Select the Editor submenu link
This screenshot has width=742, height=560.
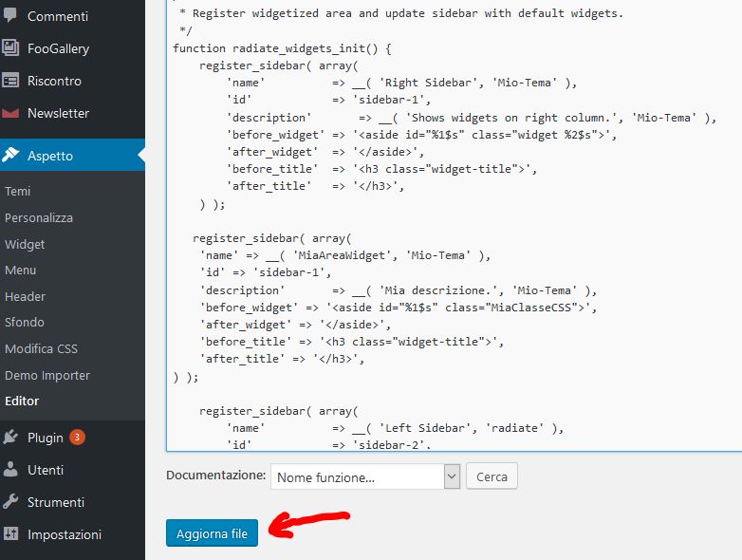(22, 401)
